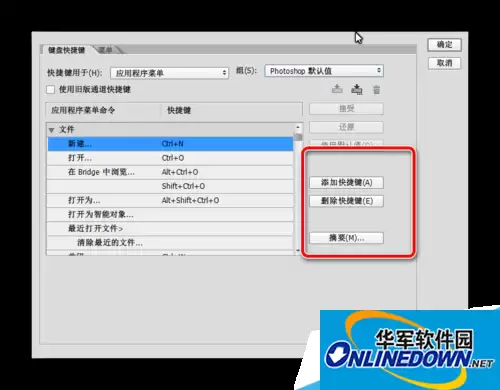Screen dimensions: 500x390
Task: Click the 取消 button
Action: [445, 63]
